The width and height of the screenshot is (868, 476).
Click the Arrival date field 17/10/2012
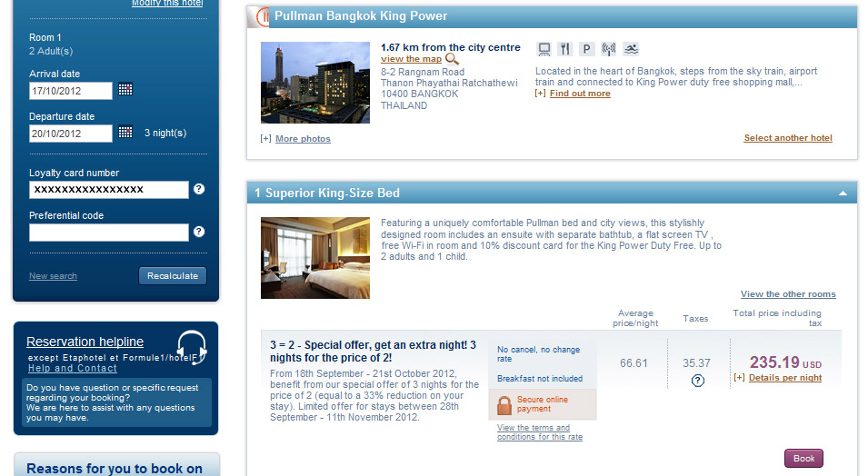coord(70,91)
